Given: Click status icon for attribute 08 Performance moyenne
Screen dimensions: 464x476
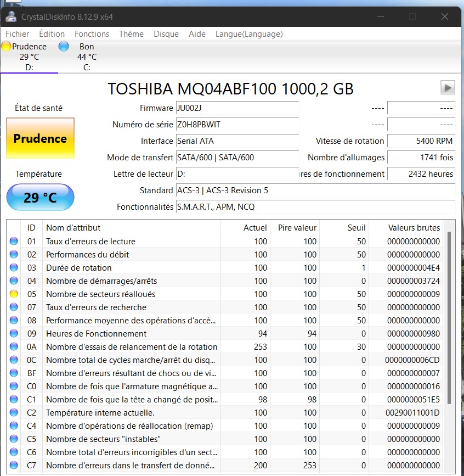Looking at the screenshot, I should 14,320.
